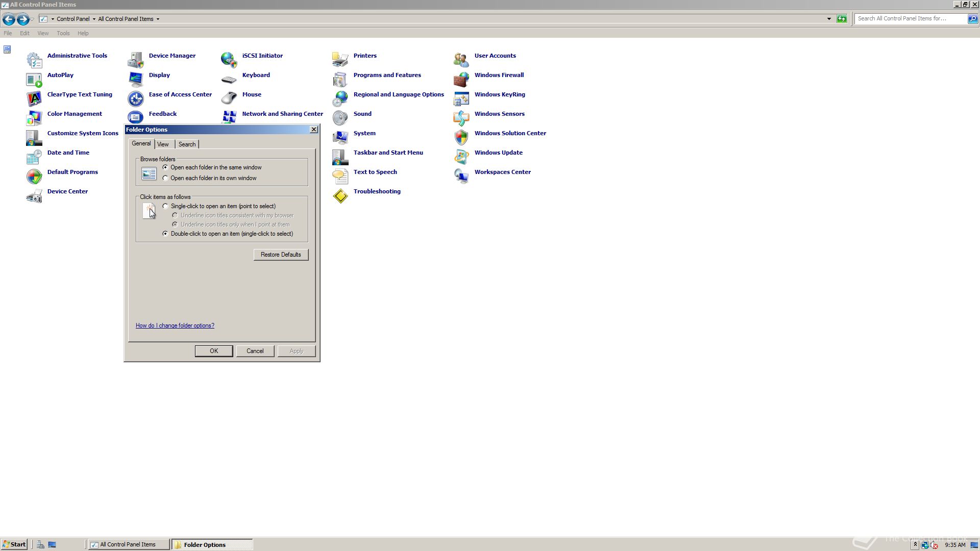Open the Feedback item link

coord(163,114)
